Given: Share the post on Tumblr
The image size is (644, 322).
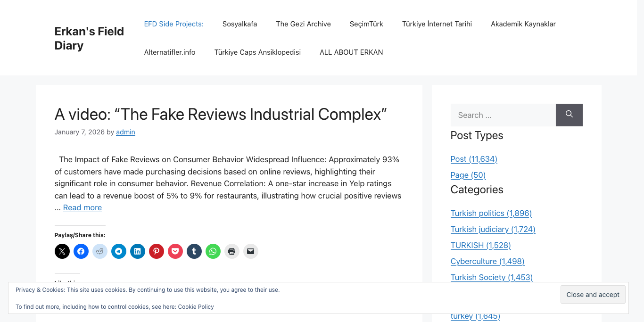Looking at the screenshot, I should pyautogui.click(x=194, y=251).
